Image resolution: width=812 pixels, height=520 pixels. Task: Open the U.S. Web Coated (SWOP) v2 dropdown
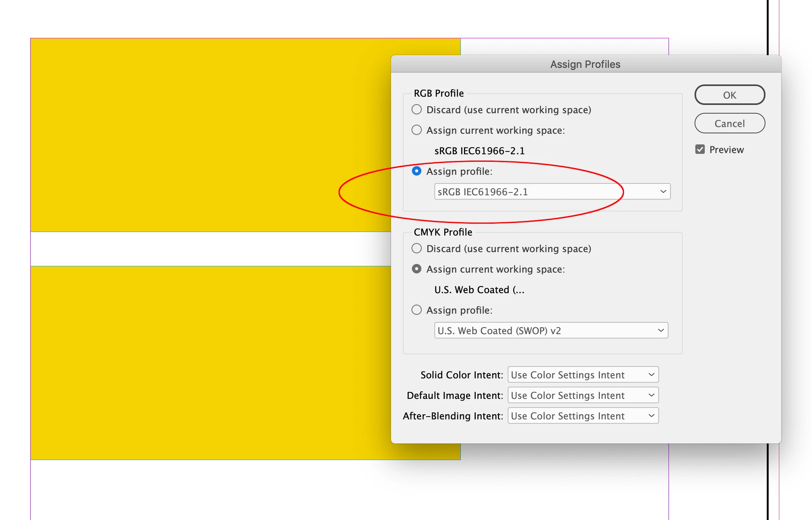click(551, 331)
